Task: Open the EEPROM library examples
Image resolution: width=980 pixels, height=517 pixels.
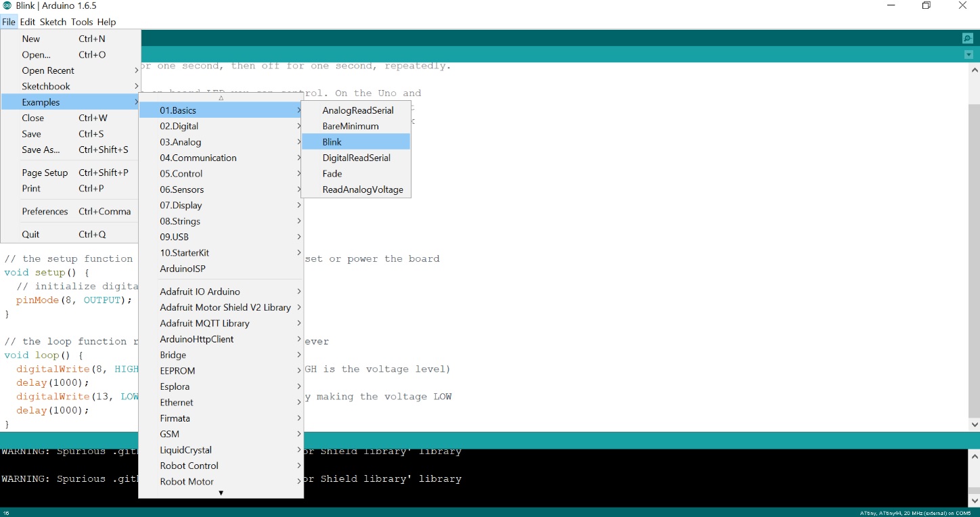Action: click(221, 371)
